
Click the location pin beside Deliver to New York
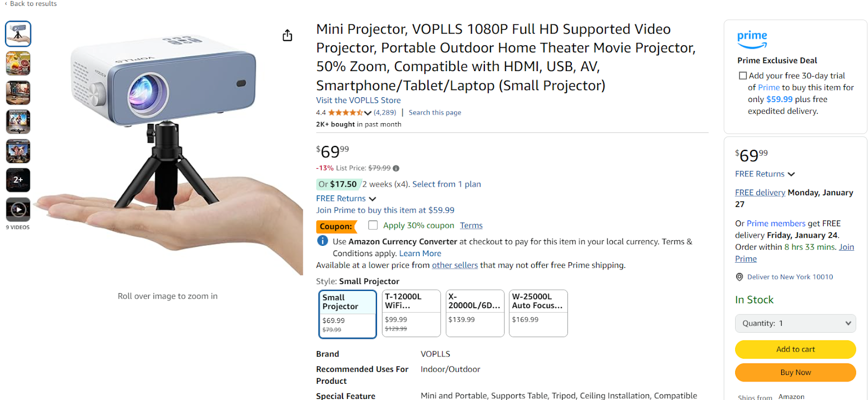pyautogui.click(x=739, y=276)
